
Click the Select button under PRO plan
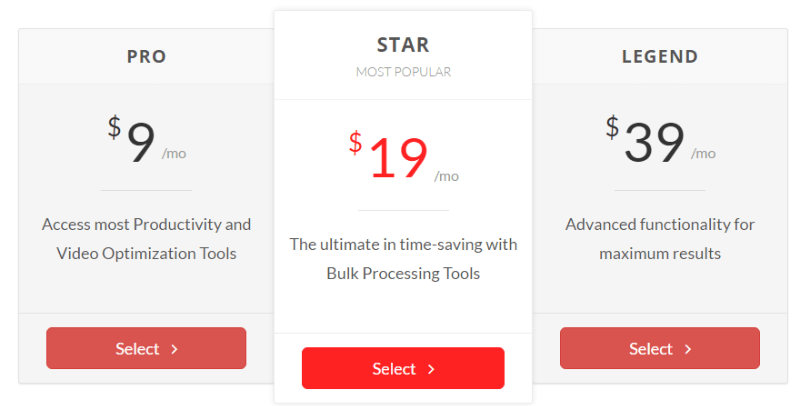click(x=146, y=348)
